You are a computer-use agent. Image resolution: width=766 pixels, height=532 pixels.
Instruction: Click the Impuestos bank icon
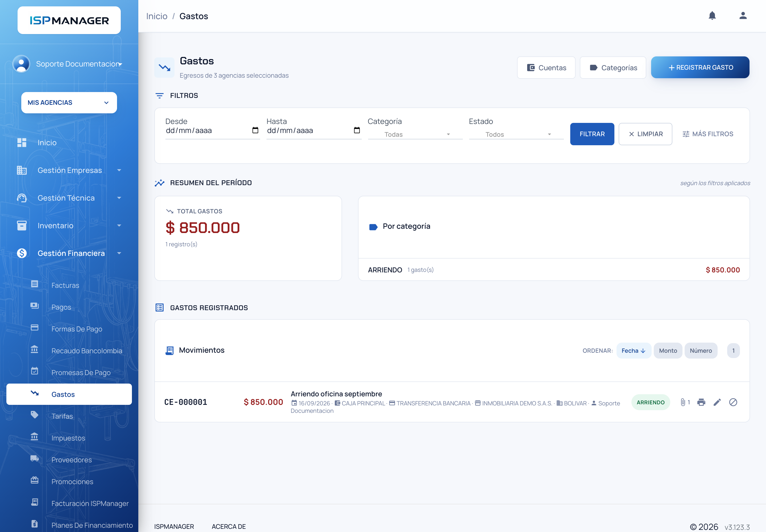click(35, 437)
